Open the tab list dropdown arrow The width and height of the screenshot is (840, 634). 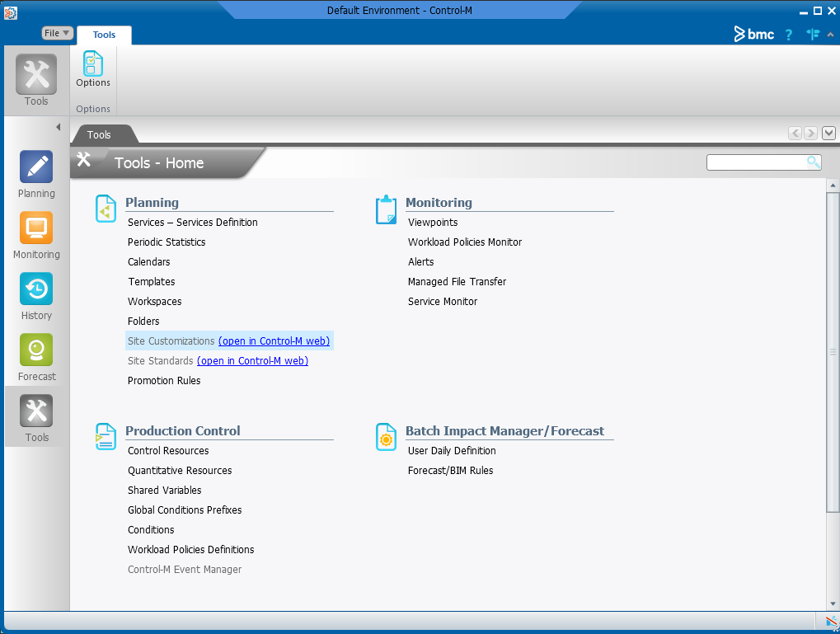click(828, 133)
